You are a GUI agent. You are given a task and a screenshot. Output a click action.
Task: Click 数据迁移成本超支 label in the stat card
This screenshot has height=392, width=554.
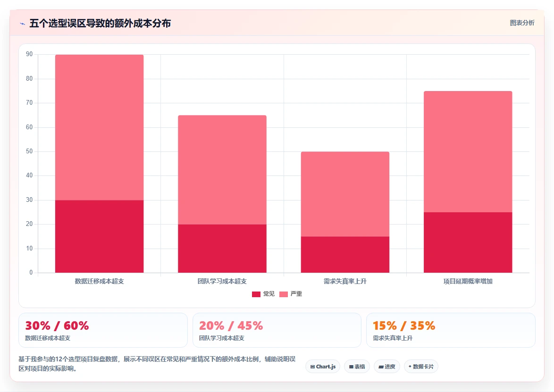click(48, 338)
